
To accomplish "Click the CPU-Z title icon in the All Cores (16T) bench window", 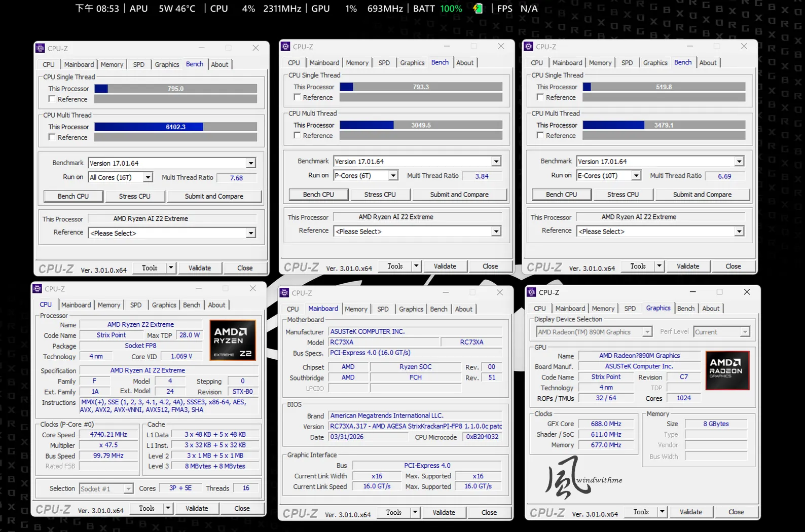I will click(x=41, y=48).
